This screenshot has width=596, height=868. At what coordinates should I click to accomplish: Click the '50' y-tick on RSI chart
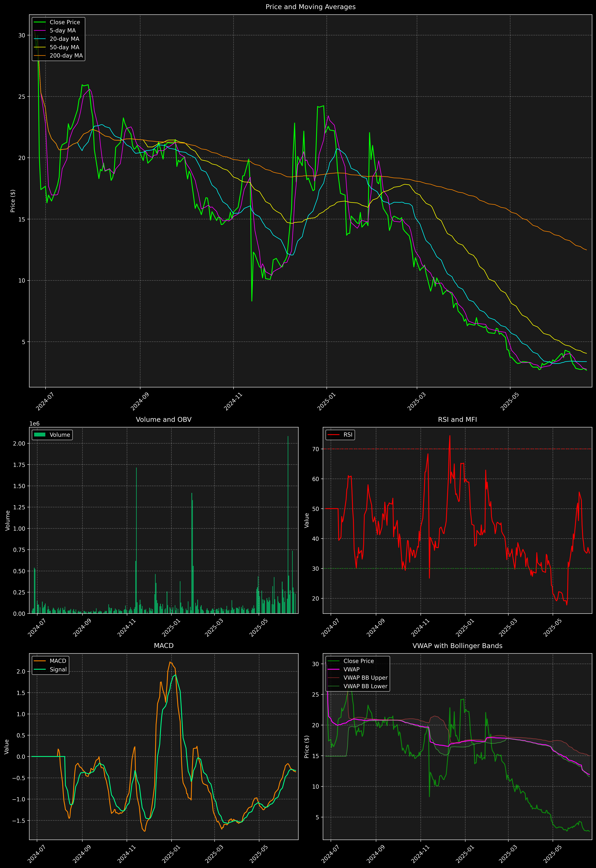click(316, 509)
